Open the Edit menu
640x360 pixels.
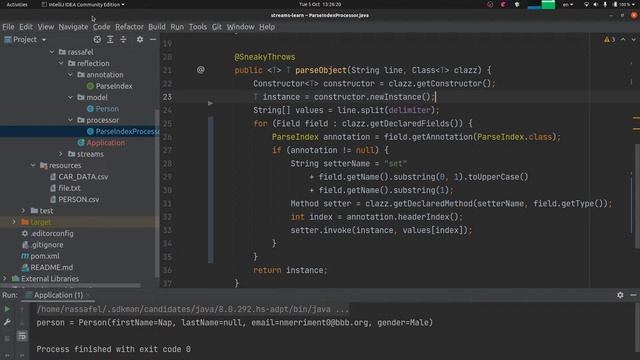coord(26,27)
